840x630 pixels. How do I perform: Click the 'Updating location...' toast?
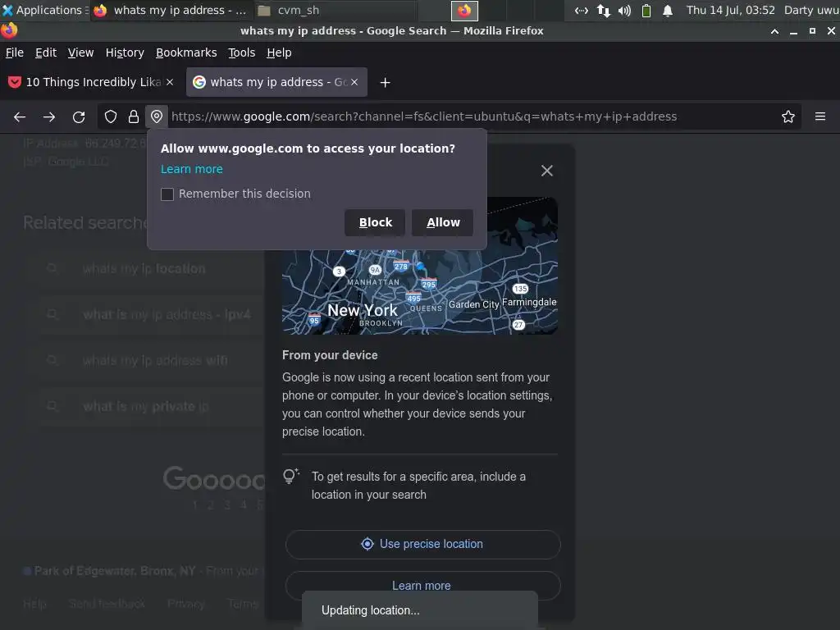(x=420, y=610)
